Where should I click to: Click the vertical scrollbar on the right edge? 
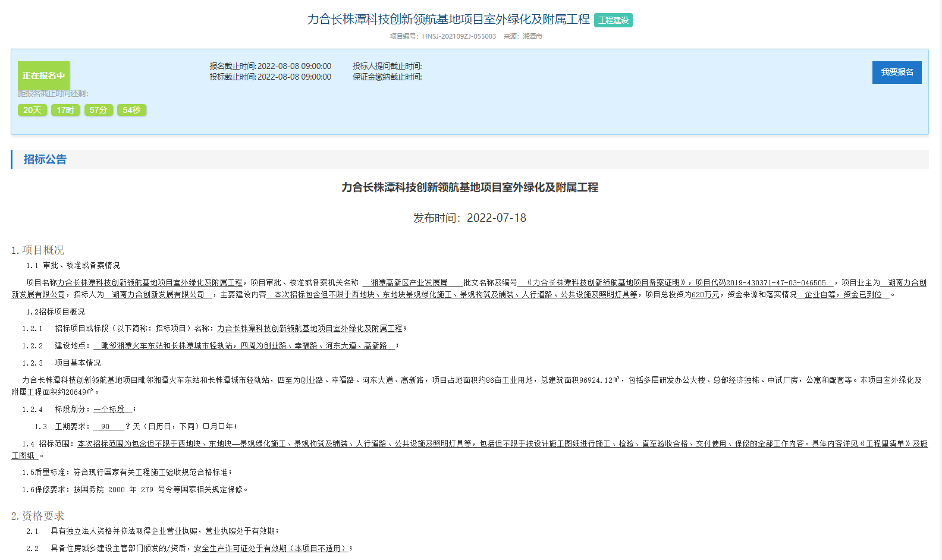coord(937,280)
